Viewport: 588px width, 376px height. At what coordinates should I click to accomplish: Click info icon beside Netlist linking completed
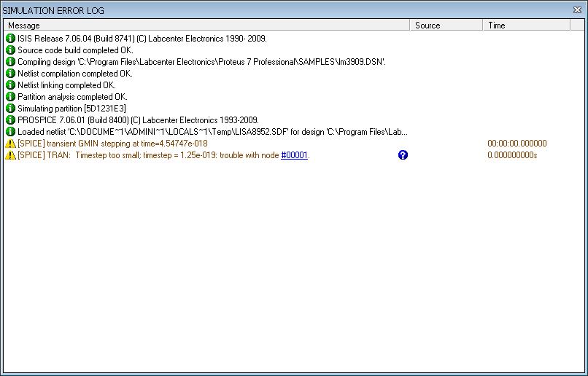[10, 85]
